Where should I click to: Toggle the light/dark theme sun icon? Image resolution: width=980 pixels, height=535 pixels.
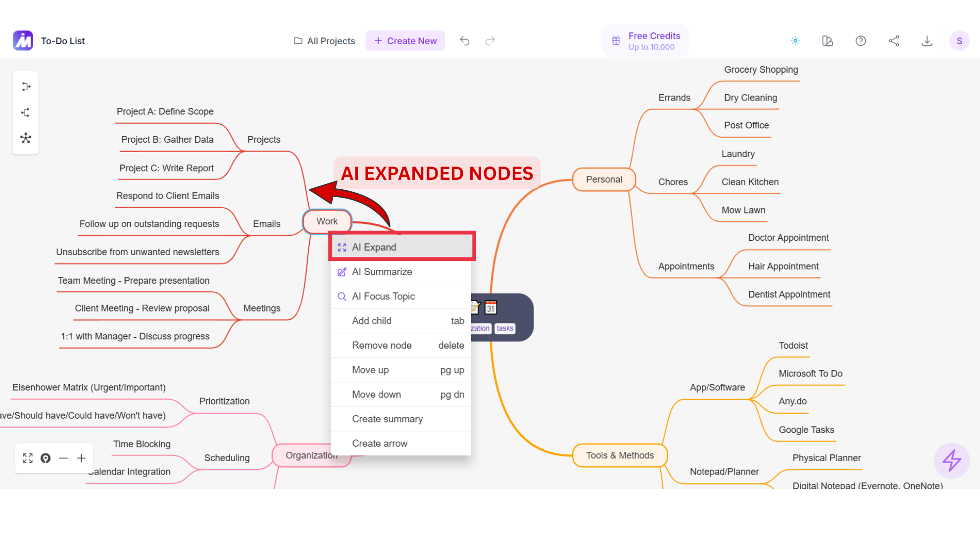coord(795,41)
